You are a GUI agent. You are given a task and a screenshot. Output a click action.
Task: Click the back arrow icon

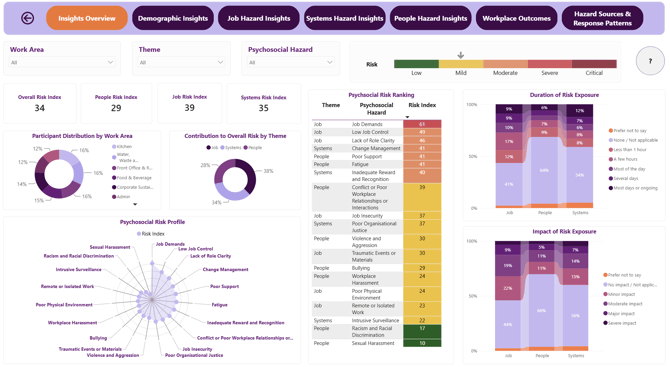tap(28, 18)
